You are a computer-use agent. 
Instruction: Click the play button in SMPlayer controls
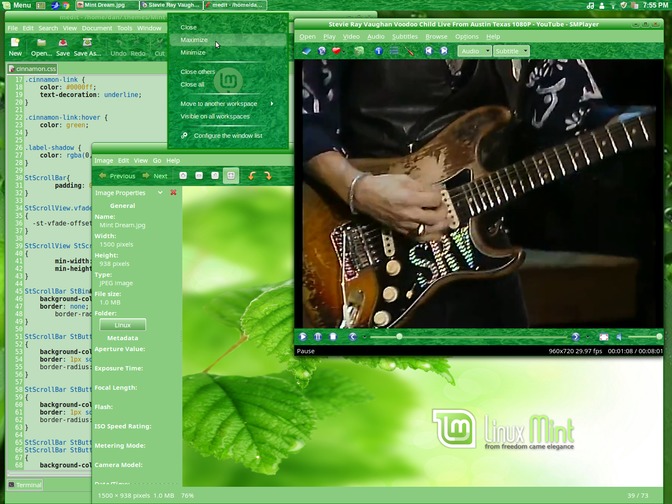coord(303,337)
